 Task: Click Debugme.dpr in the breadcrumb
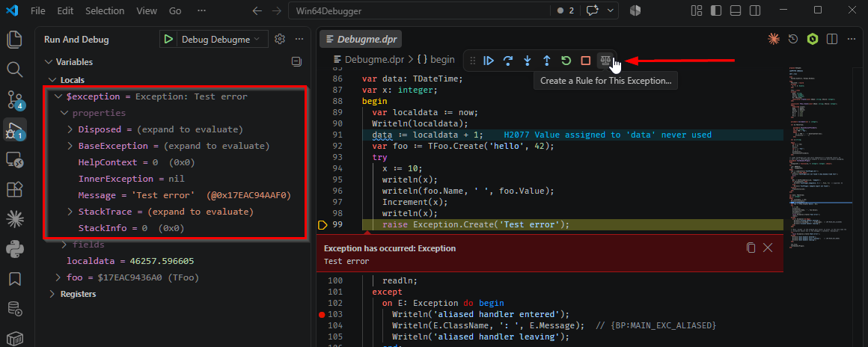point(375,59)
